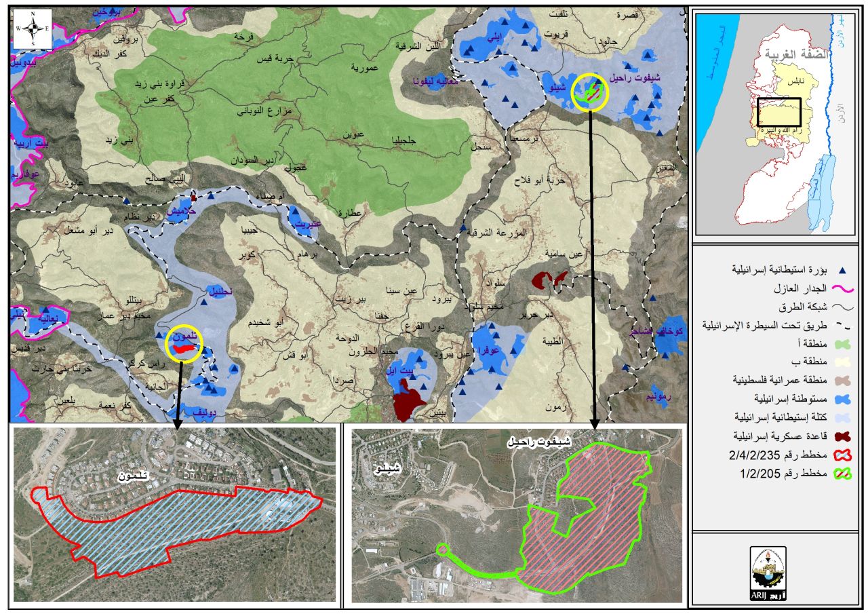Open the Talmon aerial inset image
Viewport: 868px width, 614px height.
174,514
